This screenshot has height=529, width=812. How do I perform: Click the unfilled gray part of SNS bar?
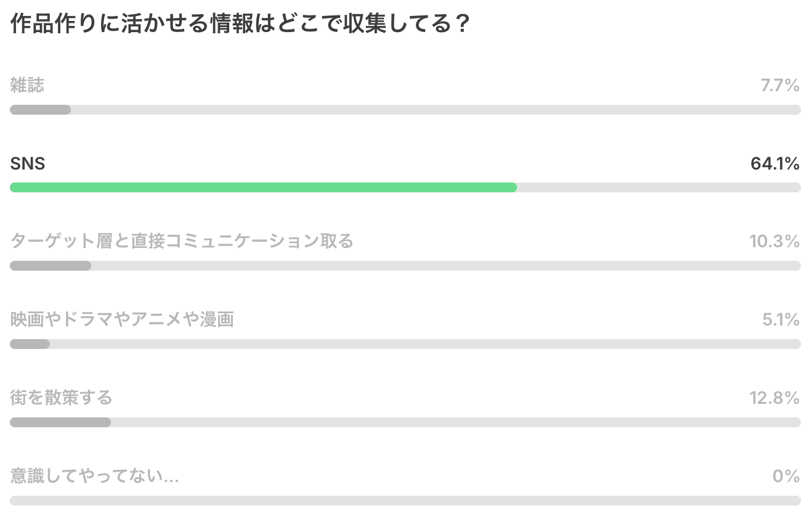pos(658,187)
